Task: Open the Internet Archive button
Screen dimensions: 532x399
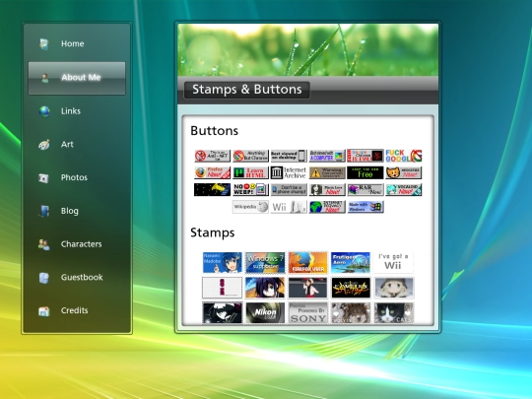Action: click(289, 172)
